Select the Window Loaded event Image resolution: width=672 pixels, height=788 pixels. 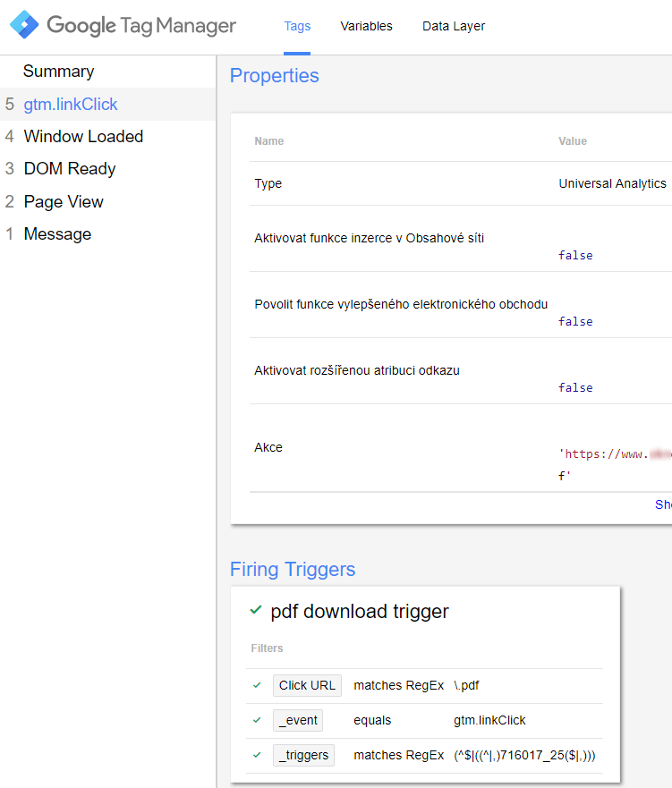83,136
